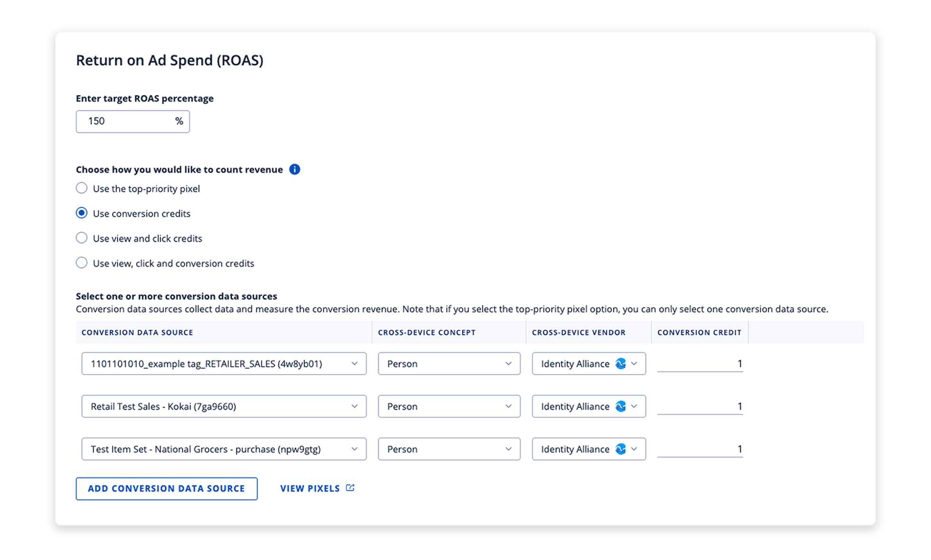931x560 pixels.
Task: Open the Retail Test Sales - Kokai dropdown
Action: coord(224,406)
